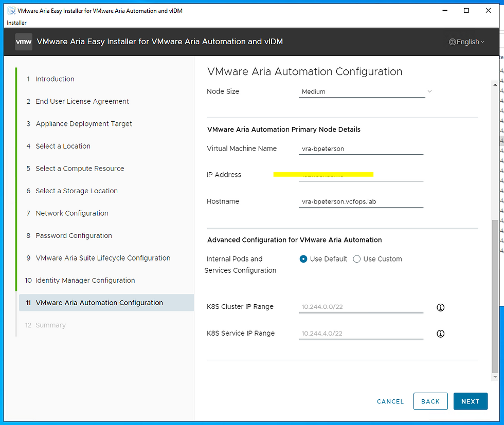The image size is (504, 425).
Task: Click the vertical scrollbar thumb
Action: (495, 296)
